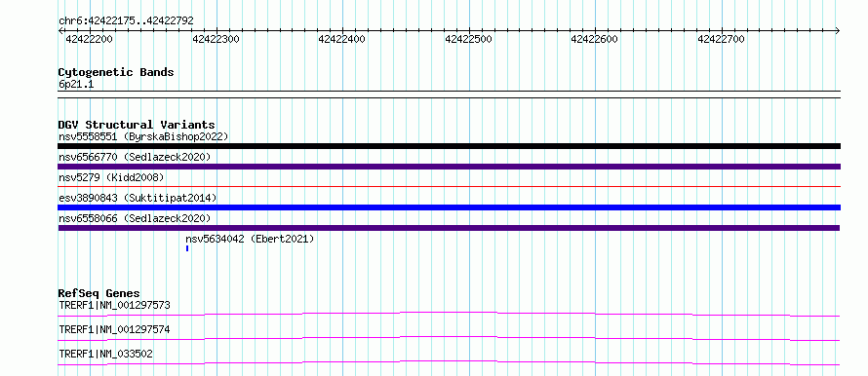This screenshot has height=376, width=868.
Task: Open esv3890843 (Suktitipat2014) variant label
Action: click(138, 198)
